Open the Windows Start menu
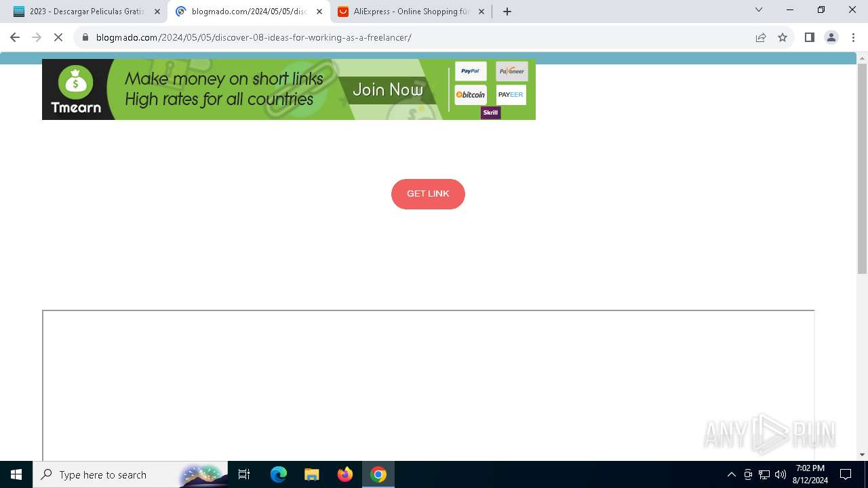The width and height of the screenshot is (868, 488). click(16, 474)
